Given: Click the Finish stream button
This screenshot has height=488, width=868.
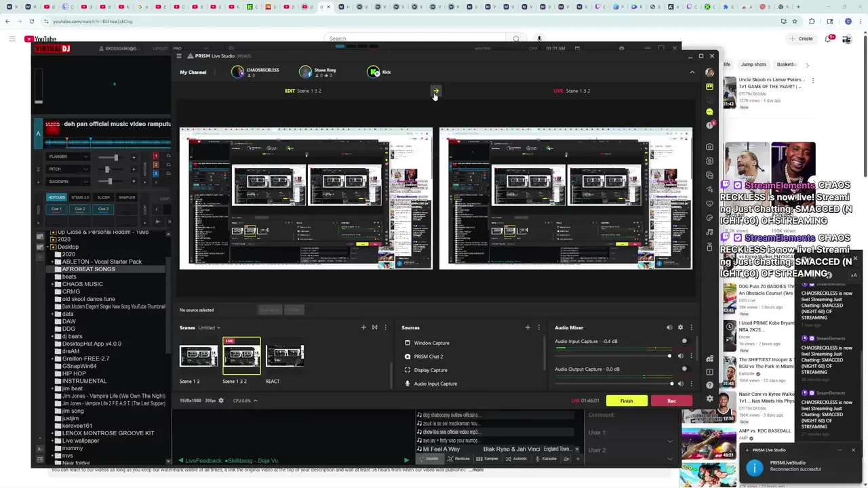Looking at the screenshot, I should [x=627, y=401].
